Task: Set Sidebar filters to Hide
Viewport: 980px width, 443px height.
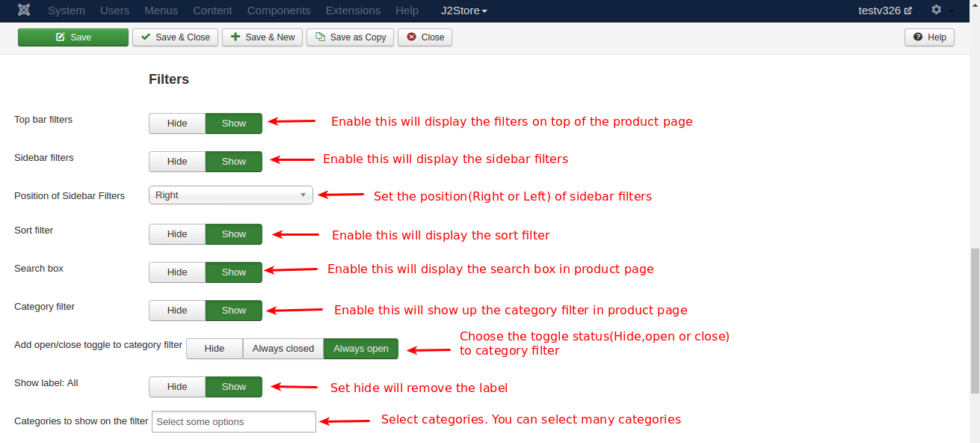Action: [177, 162]
